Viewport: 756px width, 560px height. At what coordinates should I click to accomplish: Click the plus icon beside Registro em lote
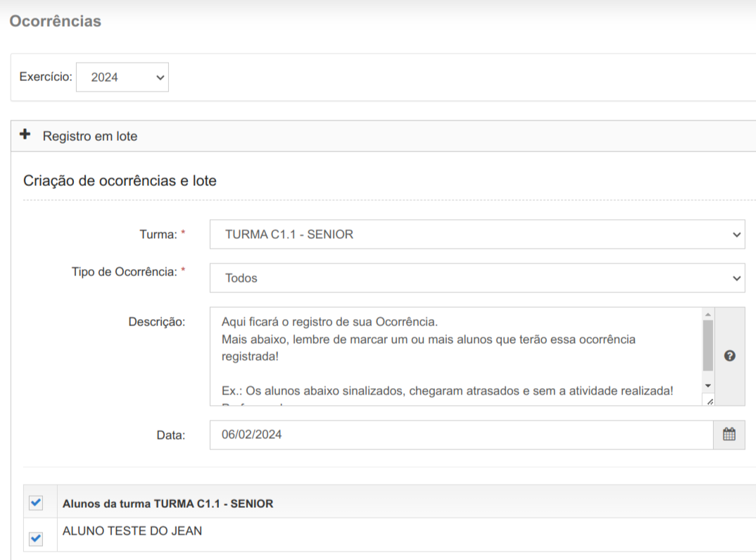click(26, 135)
